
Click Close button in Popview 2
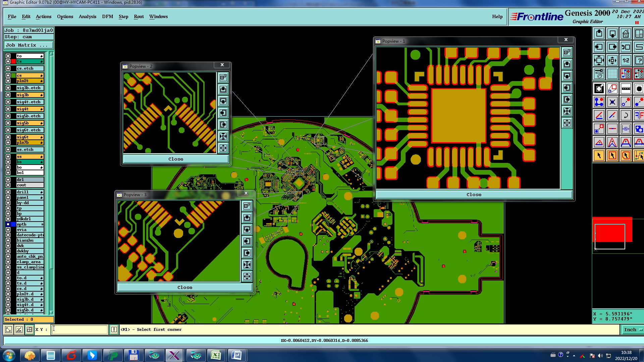[176, 159]
